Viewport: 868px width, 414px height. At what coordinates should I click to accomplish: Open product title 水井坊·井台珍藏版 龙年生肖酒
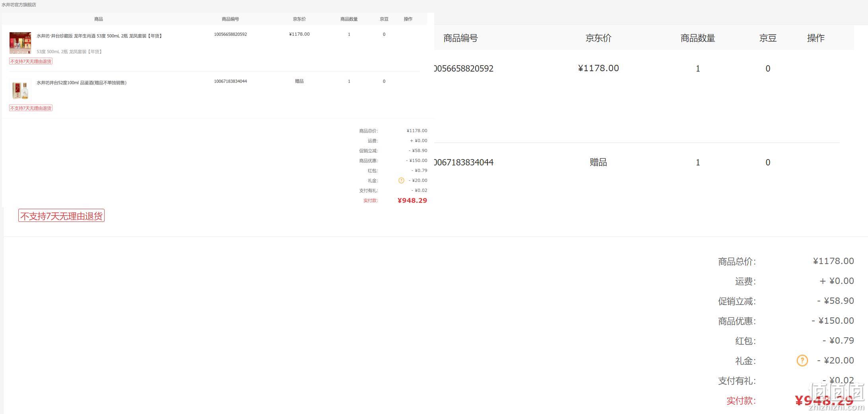click(x=99, y=36)
